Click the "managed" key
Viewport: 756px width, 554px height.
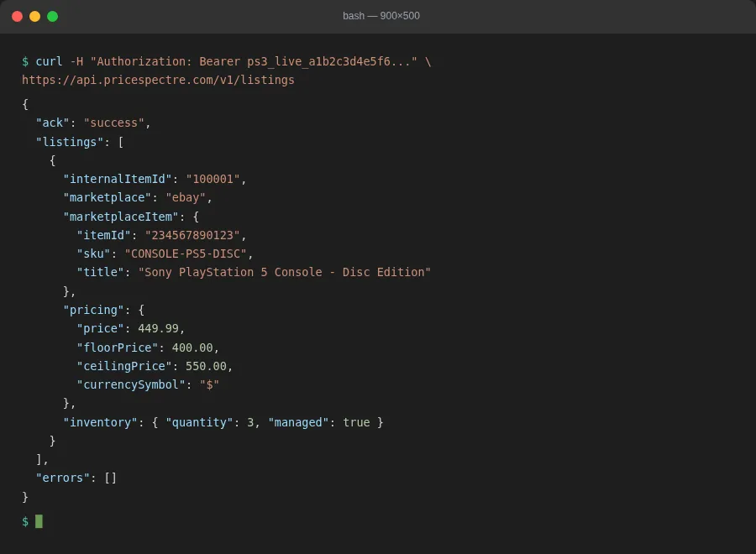click(298, 422)
